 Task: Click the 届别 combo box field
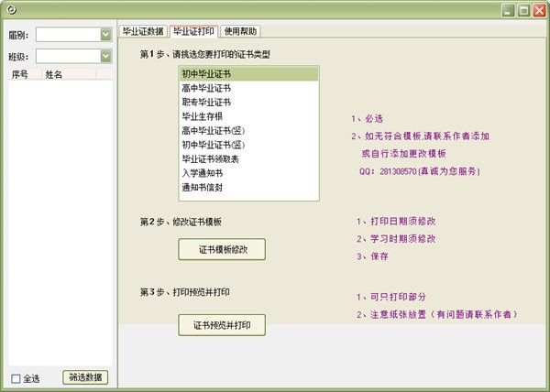[73, 35]
